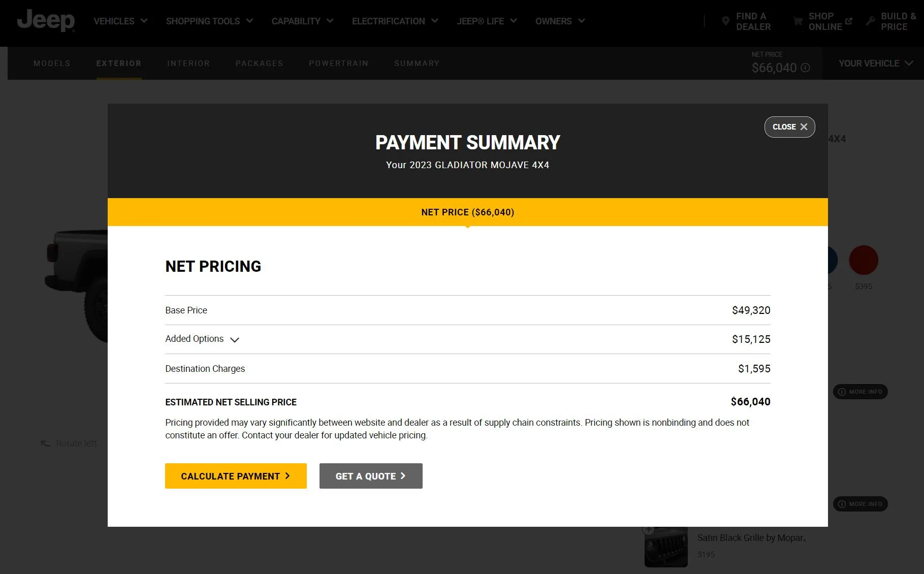Click the Build & Price wrench icon
Image resolution: width=924 pixels, height=574 pixels.
click(870, 21)
